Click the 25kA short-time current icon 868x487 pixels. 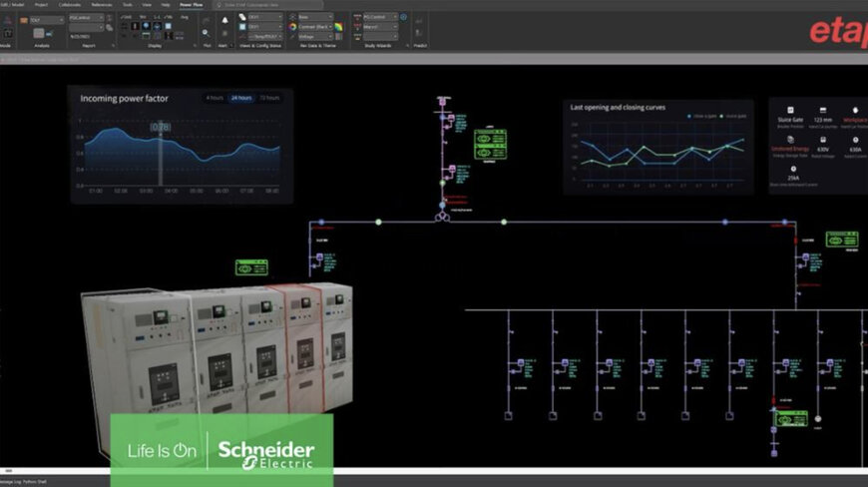[x=793, y=169]
